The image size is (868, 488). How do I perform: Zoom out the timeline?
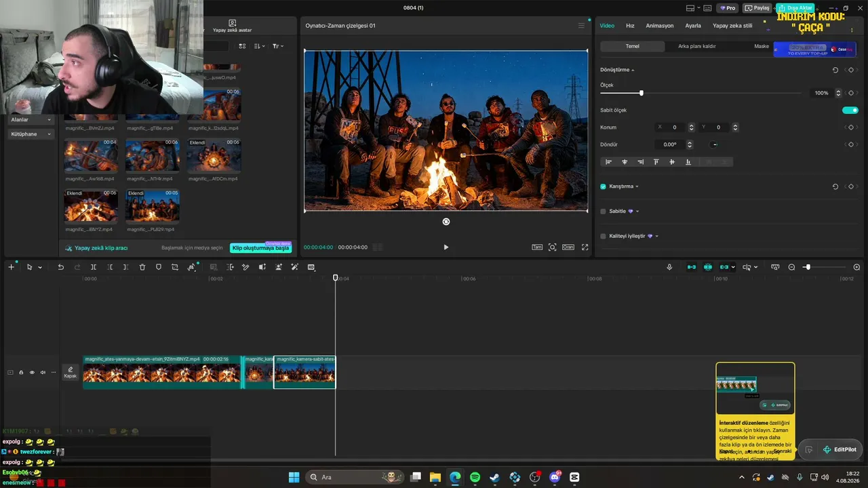tap(791, 267)
